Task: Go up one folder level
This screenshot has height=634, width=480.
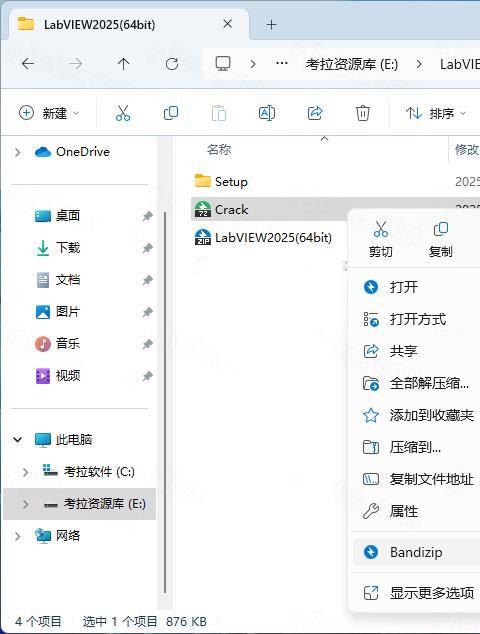Action: [x=123, y=63]
